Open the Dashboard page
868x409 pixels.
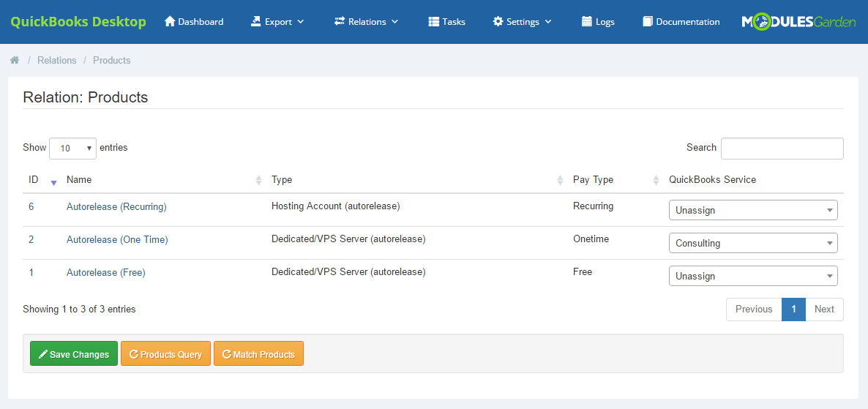tap(194, 22)
